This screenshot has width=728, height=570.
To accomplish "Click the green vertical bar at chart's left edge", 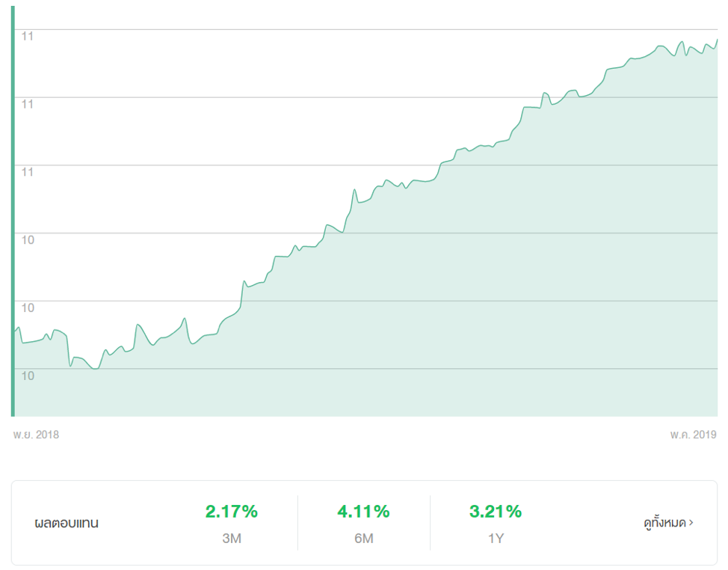I will (13, 211).
